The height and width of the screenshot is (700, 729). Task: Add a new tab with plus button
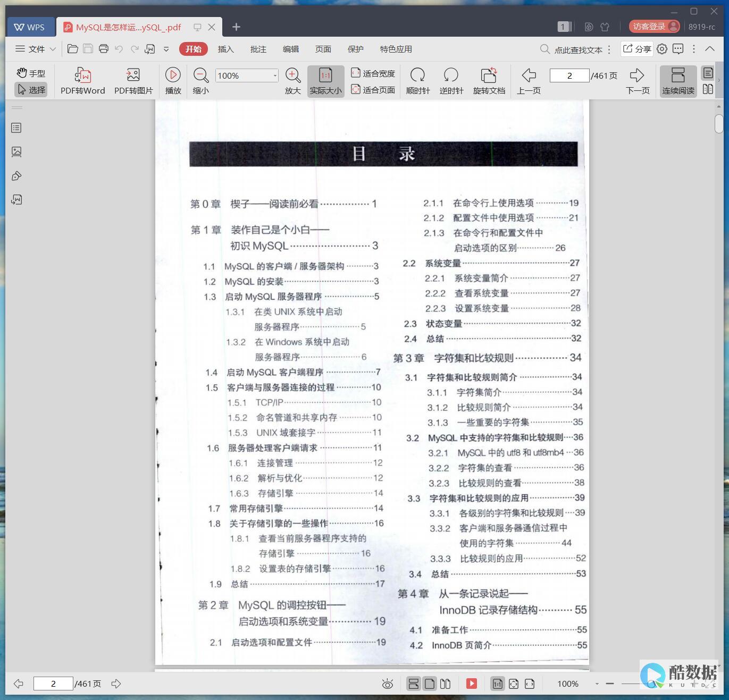pos(237,27)
